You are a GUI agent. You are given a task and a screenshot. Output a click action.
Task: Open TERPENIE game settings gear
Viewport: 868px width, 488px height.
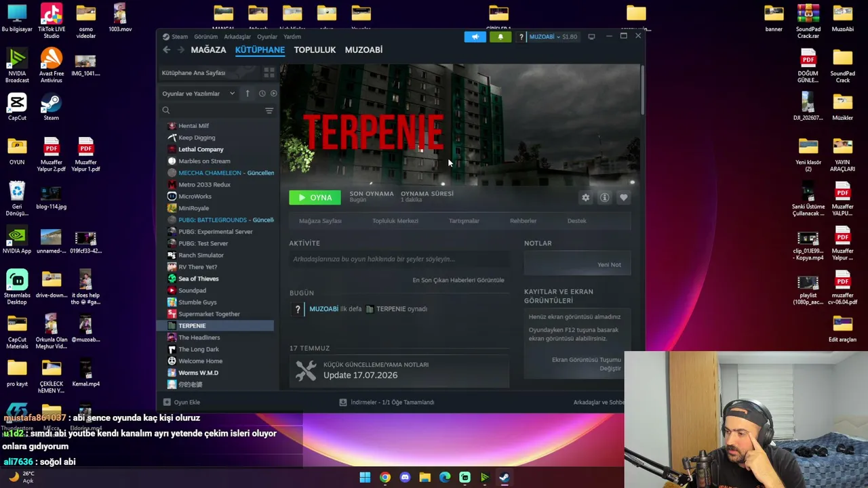point(586,197)
